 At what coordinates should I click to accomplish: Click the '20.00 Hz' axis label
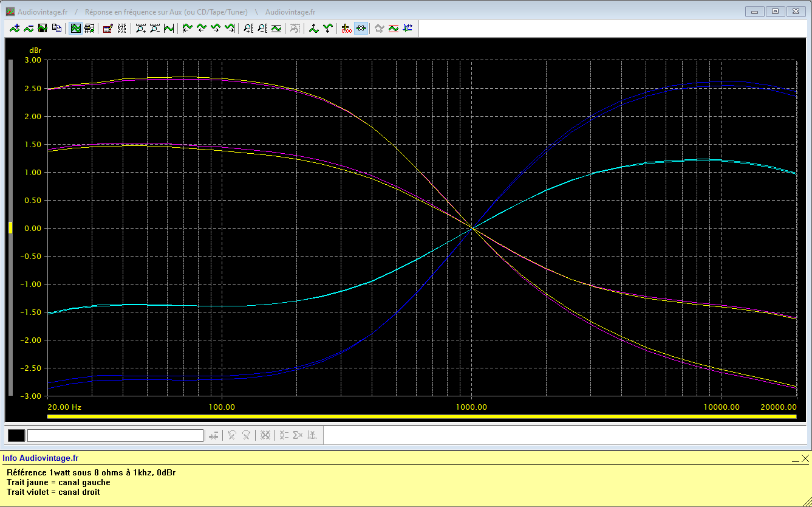[x=64, y=407]
